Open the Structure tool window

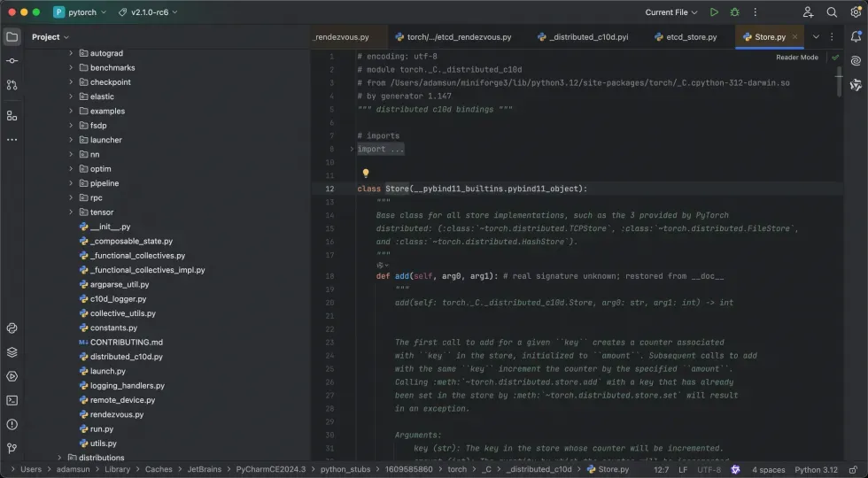(12, 116)
